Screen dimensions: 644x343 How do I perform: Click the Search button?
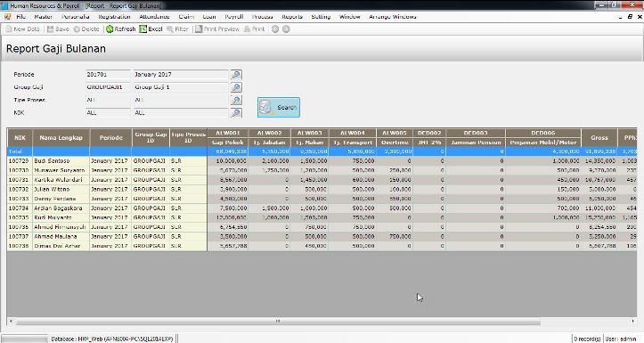tap(279, 108)
